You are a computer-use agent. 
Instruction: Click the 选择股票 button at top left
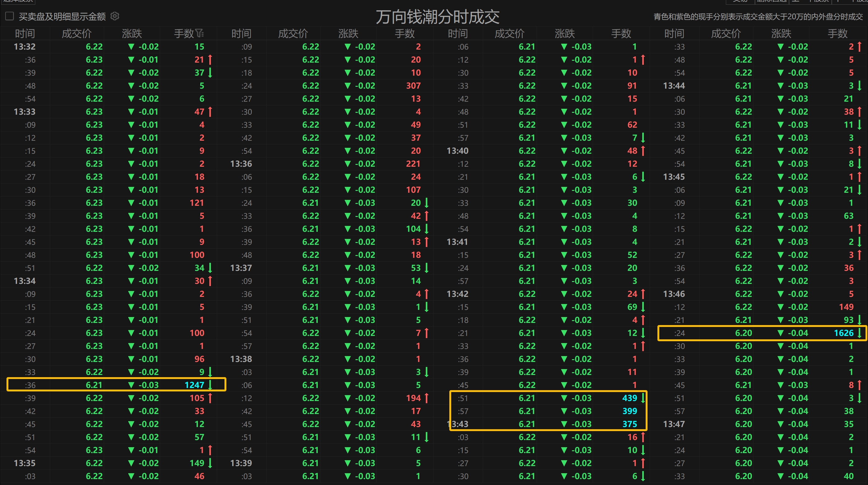pos(18,1)
